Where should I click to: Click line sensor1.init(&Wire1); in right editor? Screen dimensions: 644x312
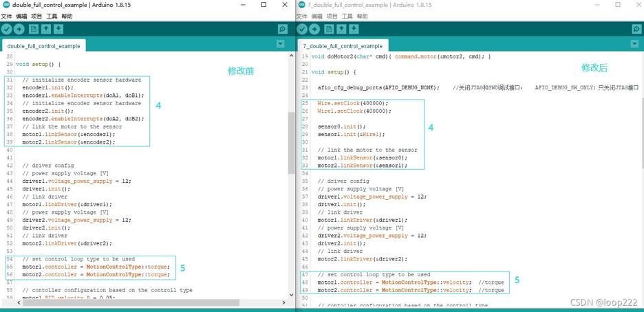pyautogui.click(x=351, y=134)
